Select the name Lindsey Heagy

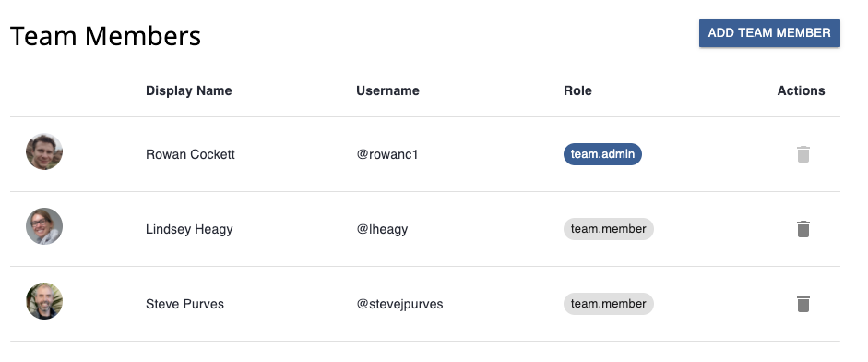(x=189, y=230)
